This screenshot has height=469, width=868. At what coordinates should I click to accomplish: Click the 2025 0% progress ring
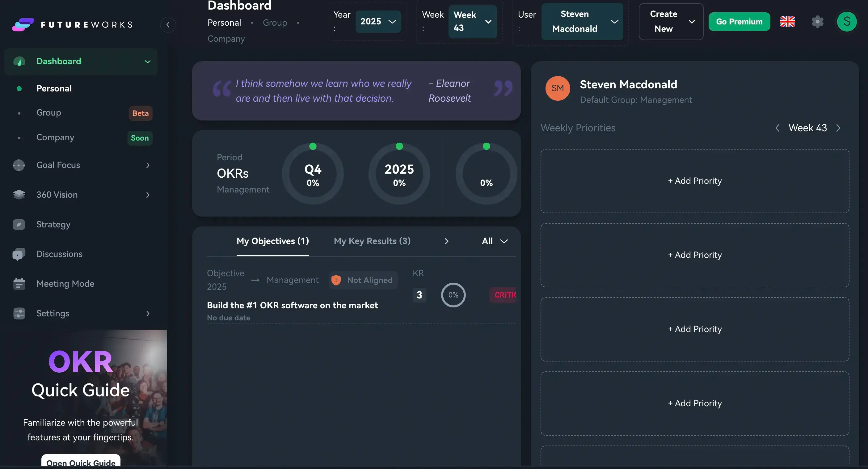tap(399, 174)
